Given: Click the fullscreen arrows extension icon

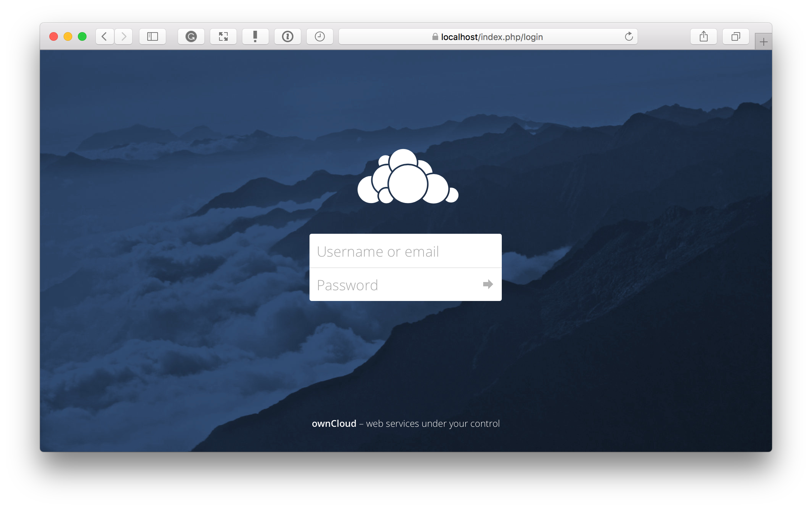Looking at the screenshot, I should (x=223, y=36).
